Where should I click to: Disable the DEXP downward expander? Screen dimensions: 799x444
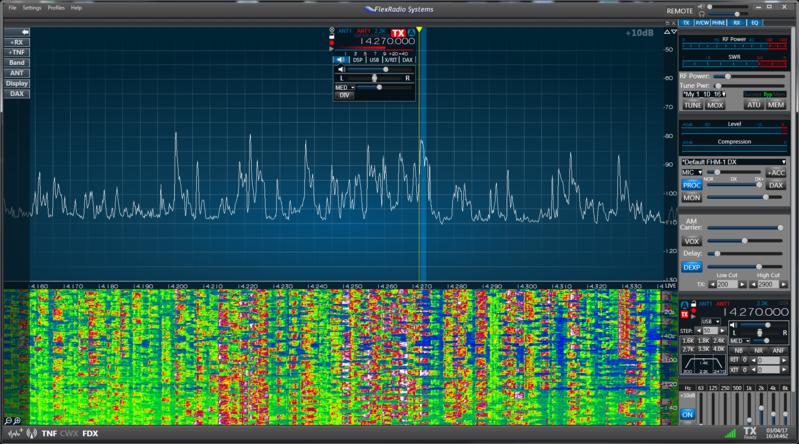tap(691, 267)
